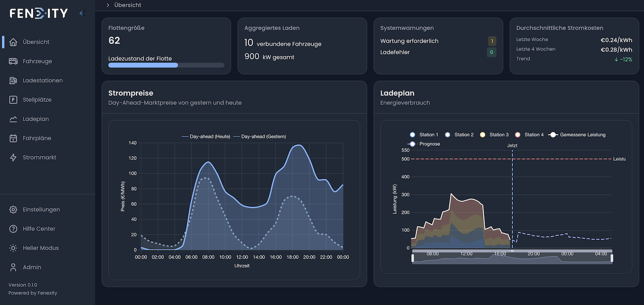The image size is (644, 305).
Task: Click the breadcrumb chevron before Übersicht
Action: [x=107, y=5]
